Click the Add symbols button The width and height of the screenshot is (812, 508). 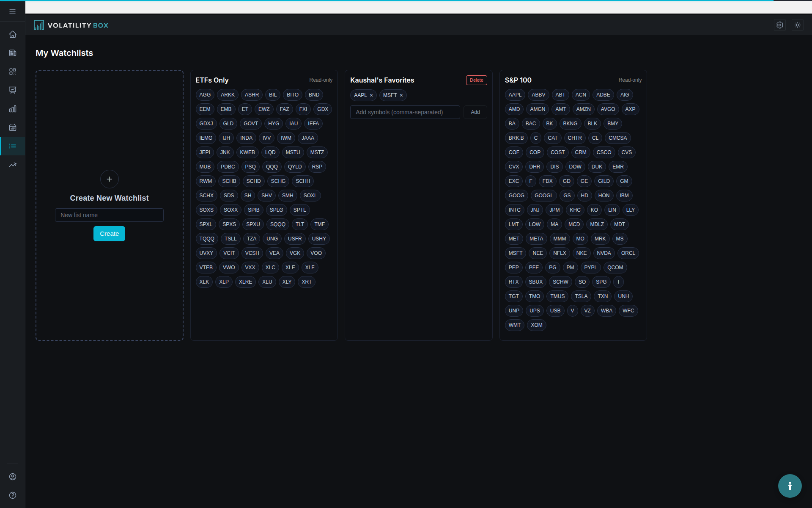coord(475,112)
